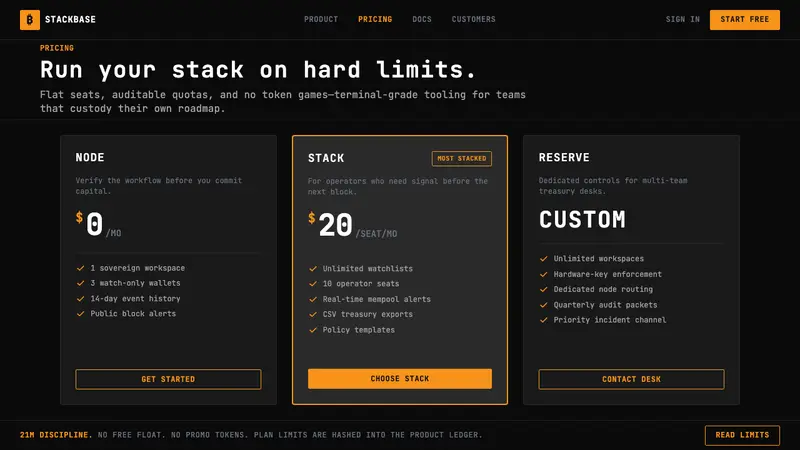Click the text "Hardware-key enforcement"

click(608, 274)
